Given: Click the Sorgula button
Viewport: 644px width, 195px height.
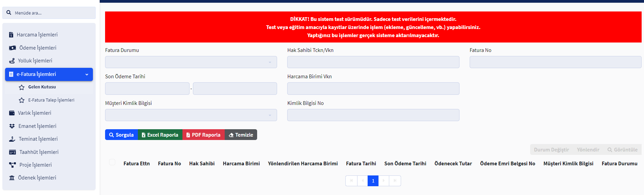Looking at the screenshot, I should tap(121, 135).
